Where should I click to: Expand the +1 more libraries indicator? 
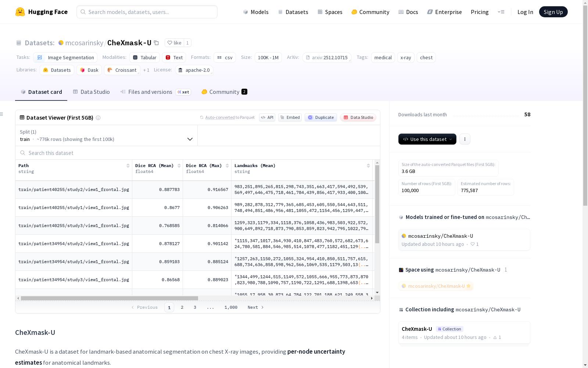(x=146, y=70)
